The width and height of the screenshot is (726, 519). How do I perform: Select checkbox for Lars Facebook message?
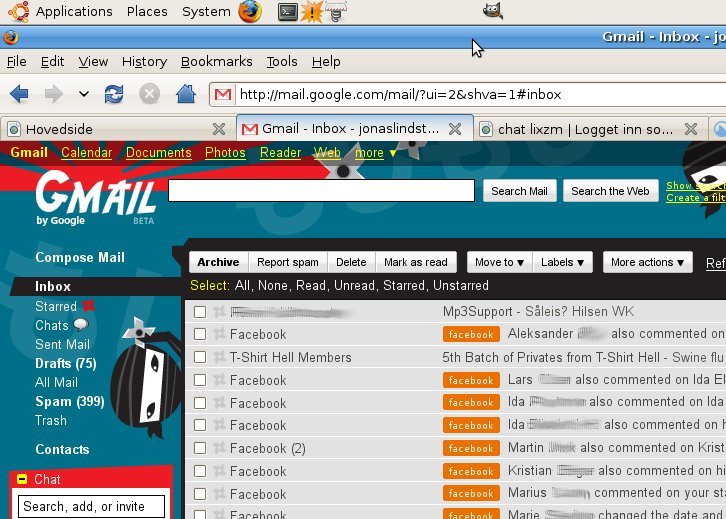[200, 380]
